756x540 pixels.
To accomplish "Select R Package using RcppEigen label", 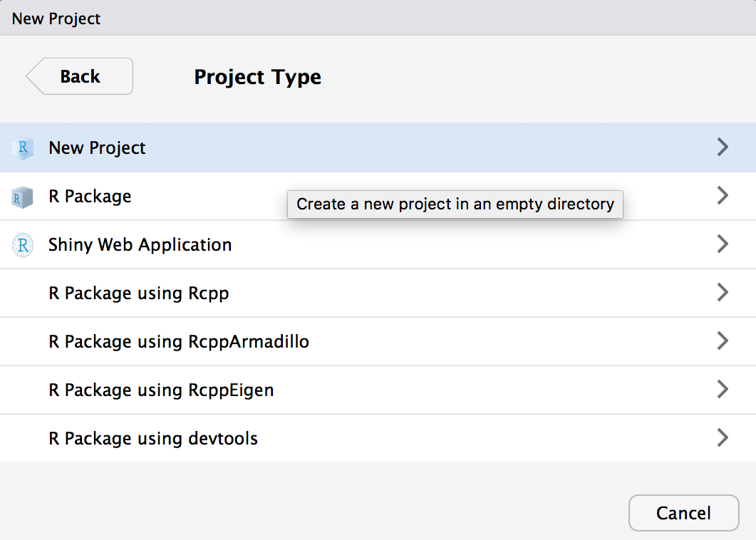I will click(161, 390).
